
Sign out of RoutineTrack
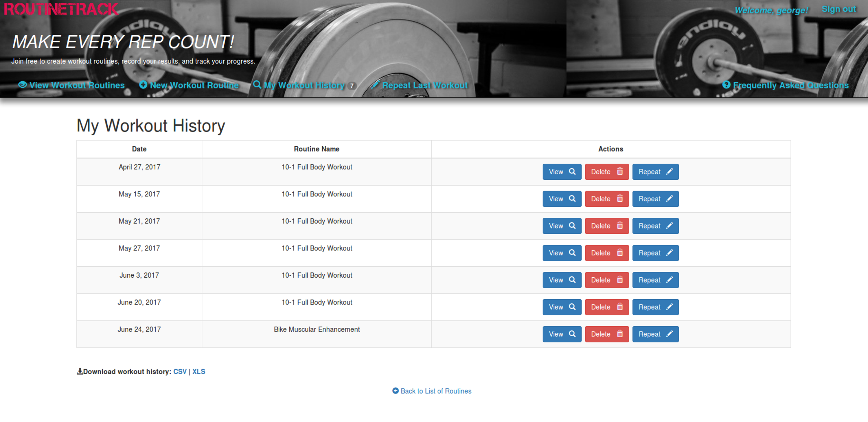click(838, 9)
